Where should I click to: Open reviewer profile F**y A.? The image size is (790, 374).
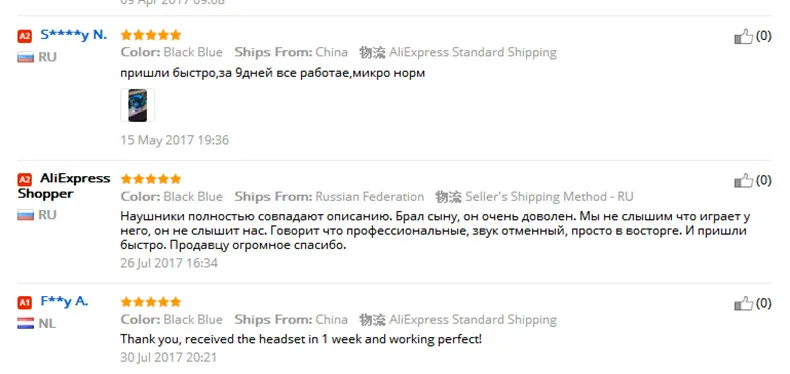pyautogui.click(x=64, y=302)
